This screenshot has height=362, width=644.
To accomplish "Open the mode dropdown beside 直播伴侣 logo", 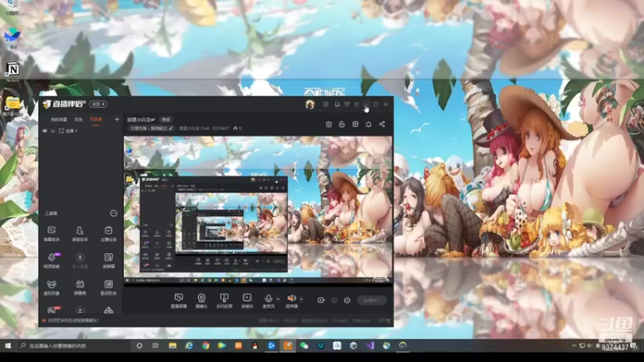I will (98, 105).
